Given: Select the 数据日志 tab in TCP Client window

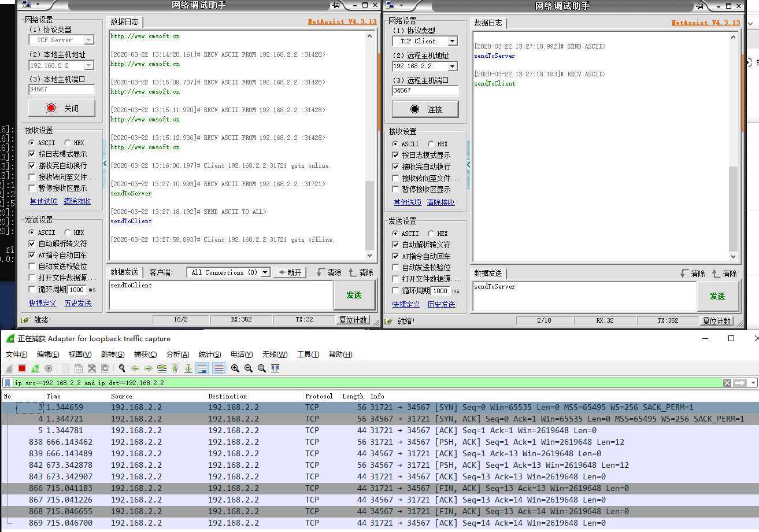Looking at the screenshot, I should click(488, 23).
